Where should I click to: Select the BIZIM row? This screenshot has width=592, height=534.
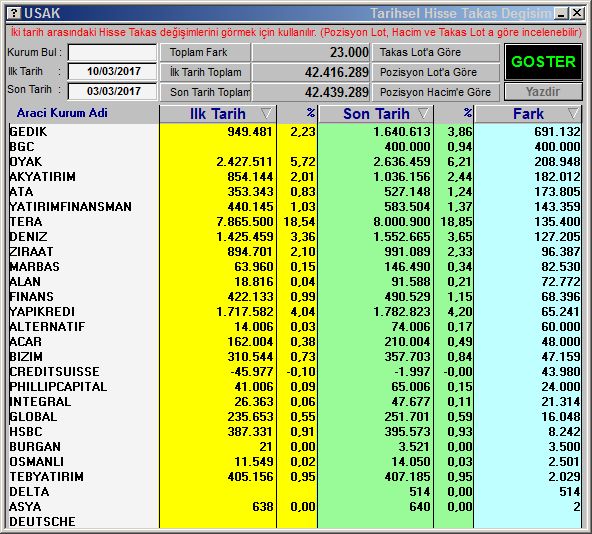(x=295, y=357)
